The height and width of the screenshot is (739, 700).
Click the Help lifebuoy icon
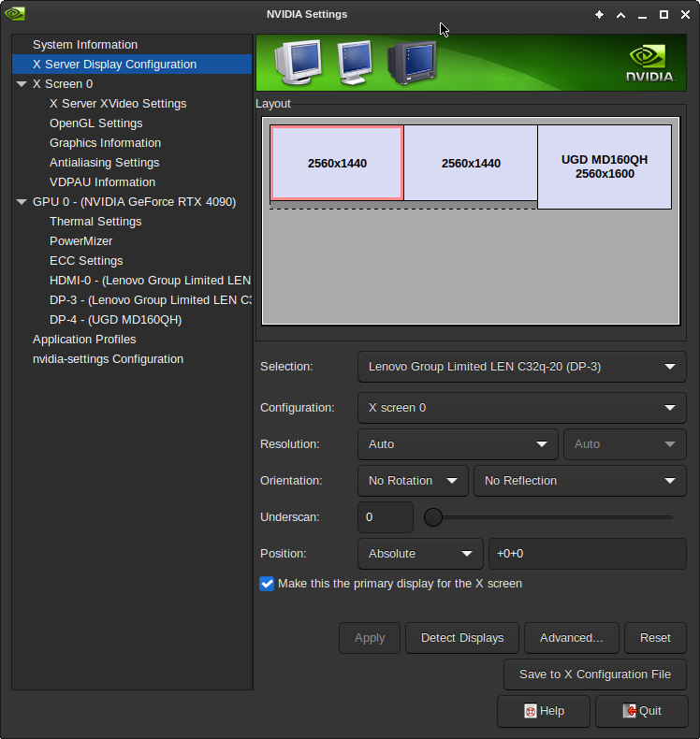530,711
